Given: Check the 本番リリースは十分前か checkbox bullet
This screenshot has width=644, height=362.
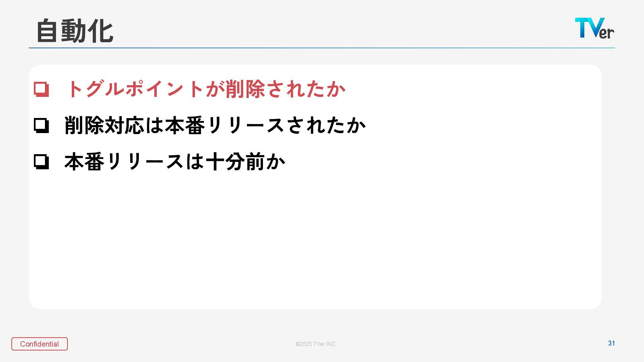Looking at the screenshot, I should (x=41, y=162).
